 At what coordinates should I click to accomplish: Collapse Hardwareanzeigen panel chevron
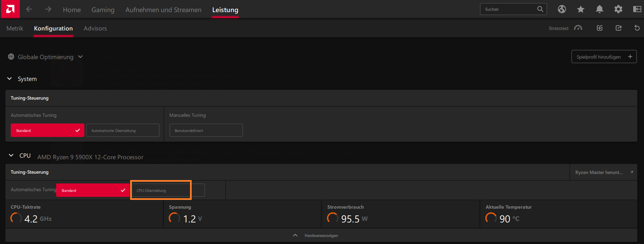[x=295, y=235]
